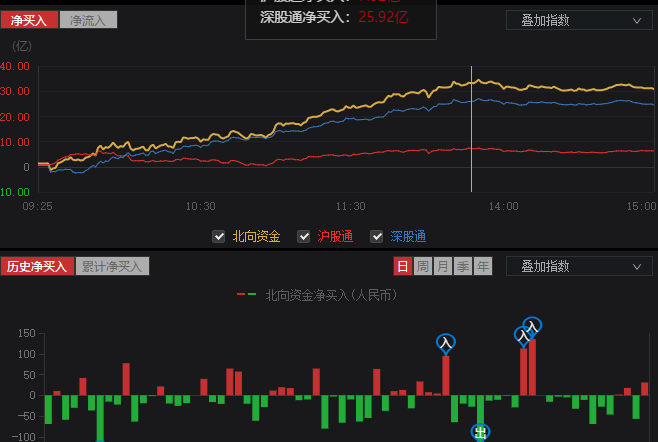
Task: Select the 历史净买入 tab
Action: click(x=37, y=266)
